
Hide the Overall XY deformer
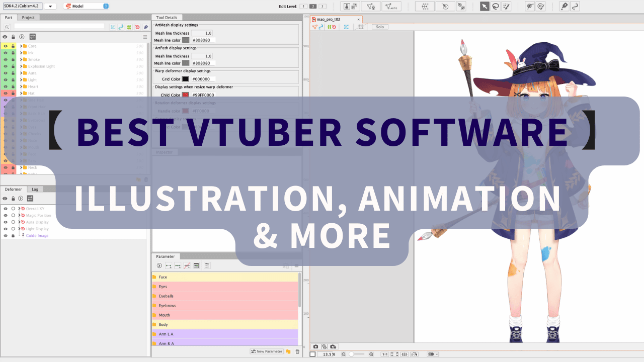[6, 209]
